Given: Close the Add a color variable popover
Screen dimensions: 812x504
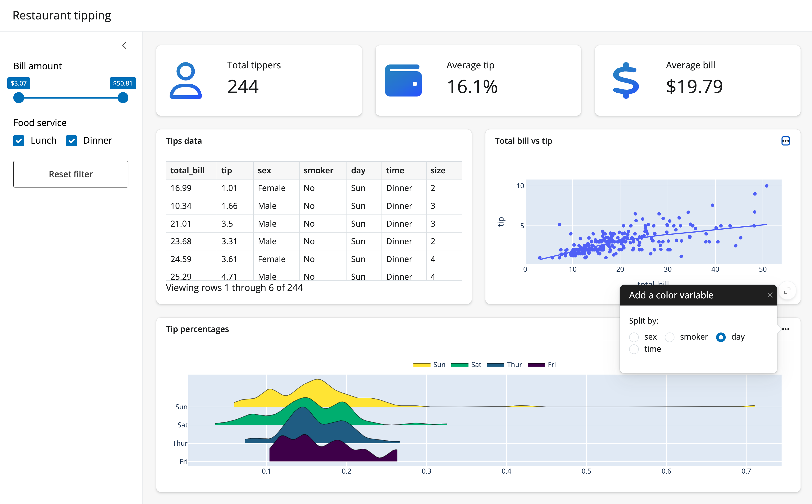Looking at the screenshot, I should (770, 295).
